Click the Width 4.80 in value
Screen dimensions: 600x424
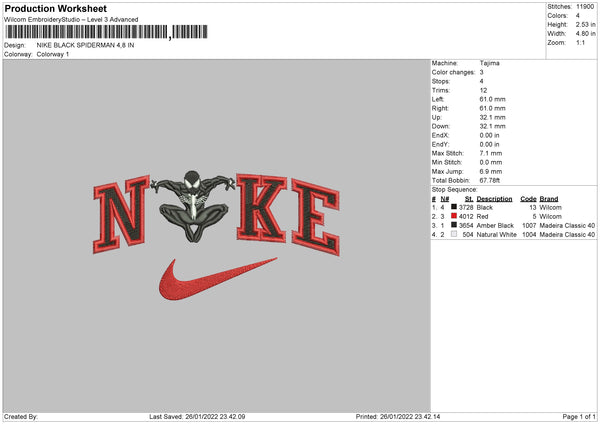click(x=585, y=34)
